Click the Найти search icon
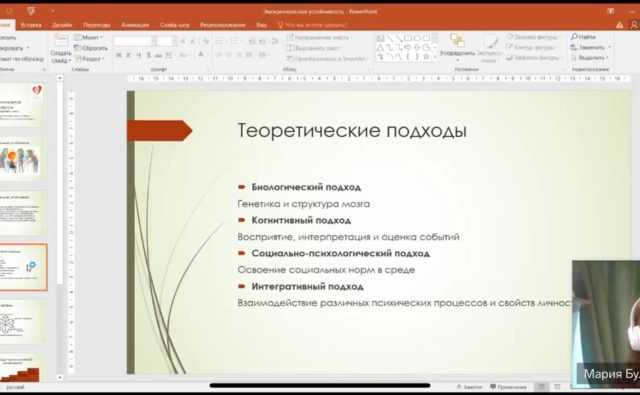This screenshot has width=640, height=395. pyautogui.click(x=574, y=37)
